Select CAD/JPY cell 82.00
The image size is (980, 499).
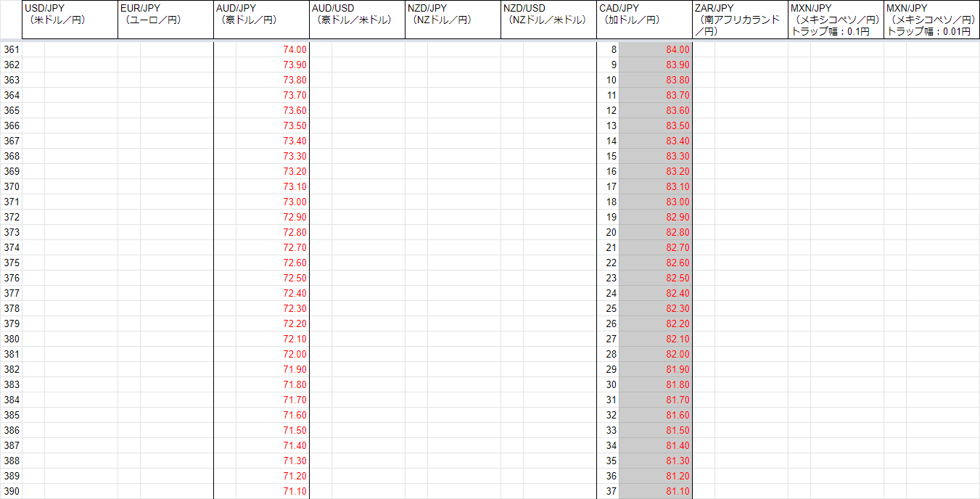[x=656, y=354]
